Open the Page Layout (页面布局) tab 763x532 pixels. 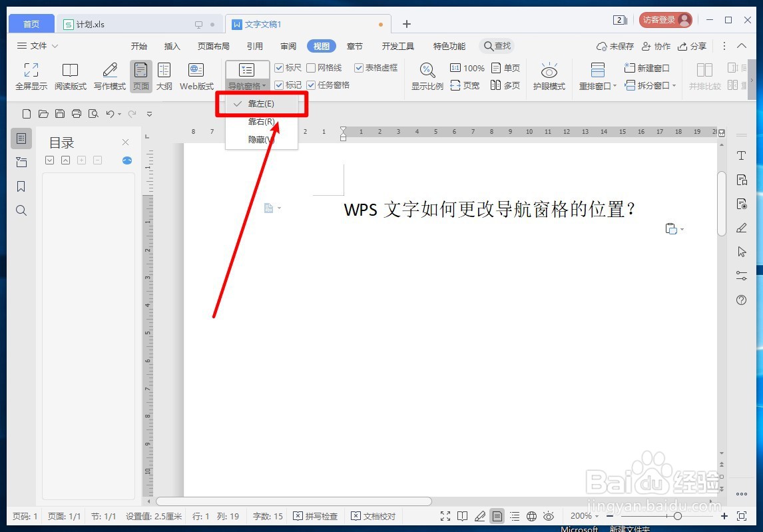[214, 46]
